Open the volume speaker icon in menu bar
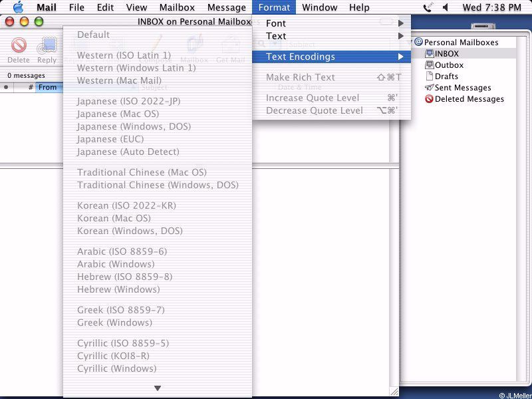Screen dimensions: 532x399 click(x=446, y=7)
